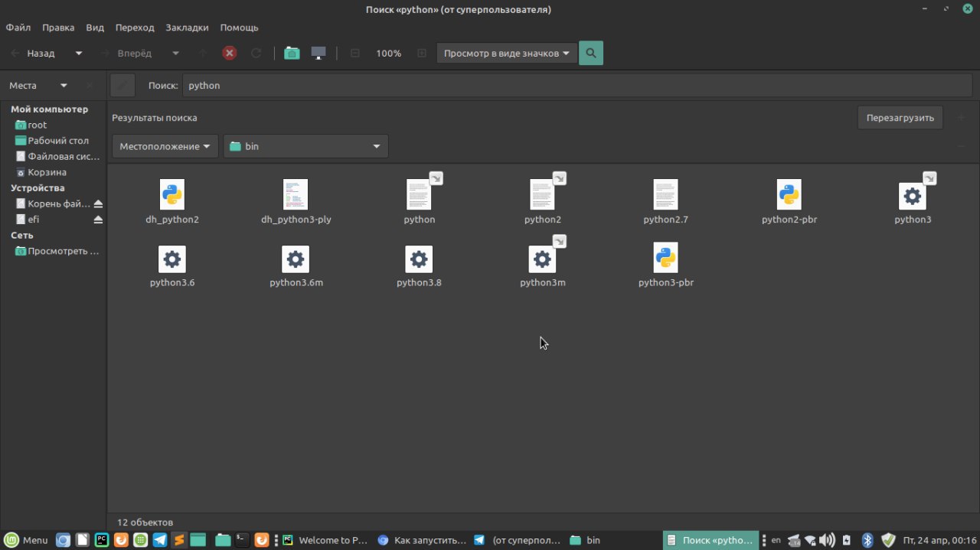Click the Перезагрузить button
Screen dimensions: 980x550
[900, 118]
